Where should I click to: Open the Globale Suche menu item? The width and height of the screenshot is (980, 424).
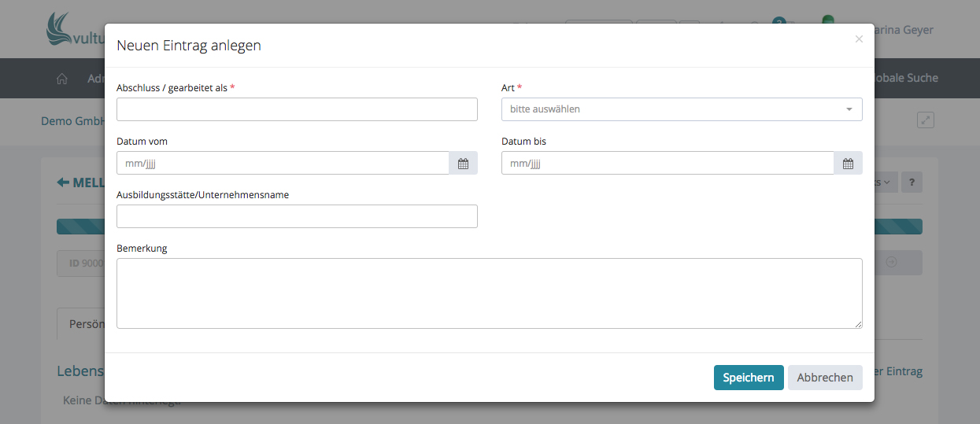(x=905, y=78)
